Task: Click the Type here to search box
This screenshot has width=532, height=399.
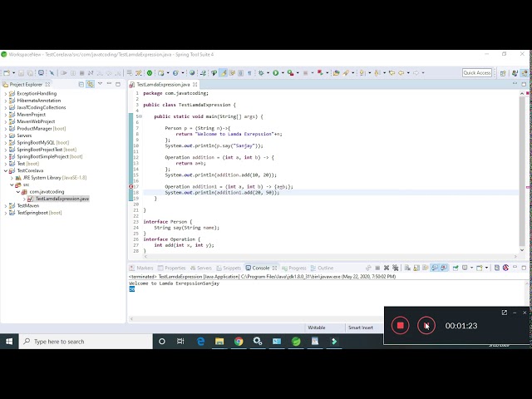Action: tap(86, 342)
